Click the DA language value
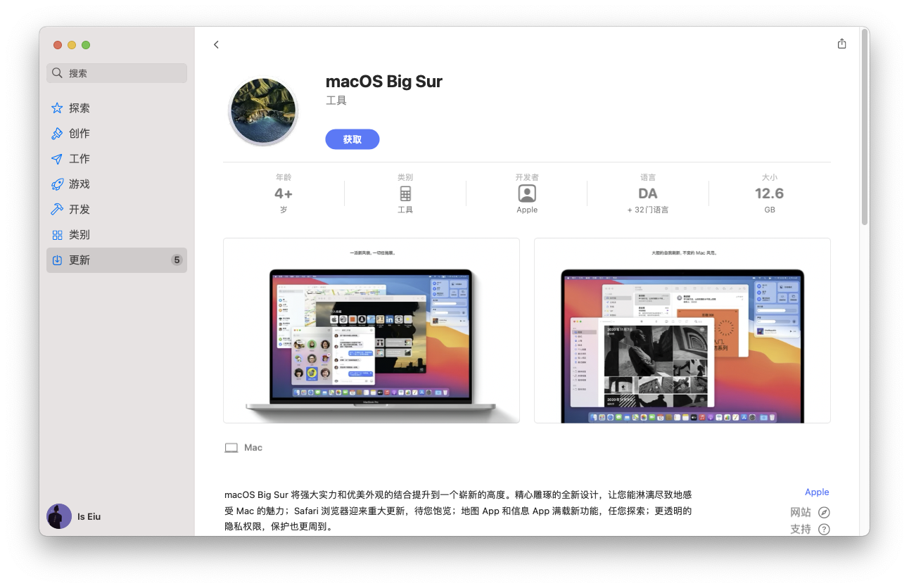The height and width of the screenshot is (588, 909). (648, 193)
